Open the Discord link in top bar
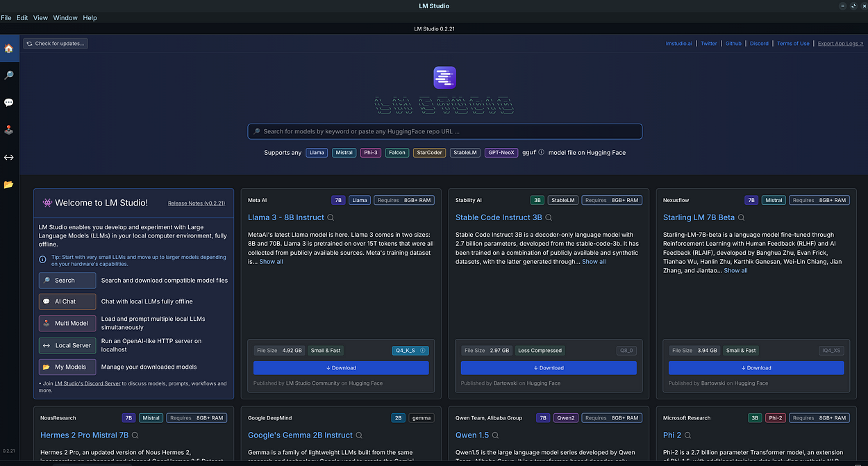Viewport: 868px width, 466px height. [x=759, y=44]
